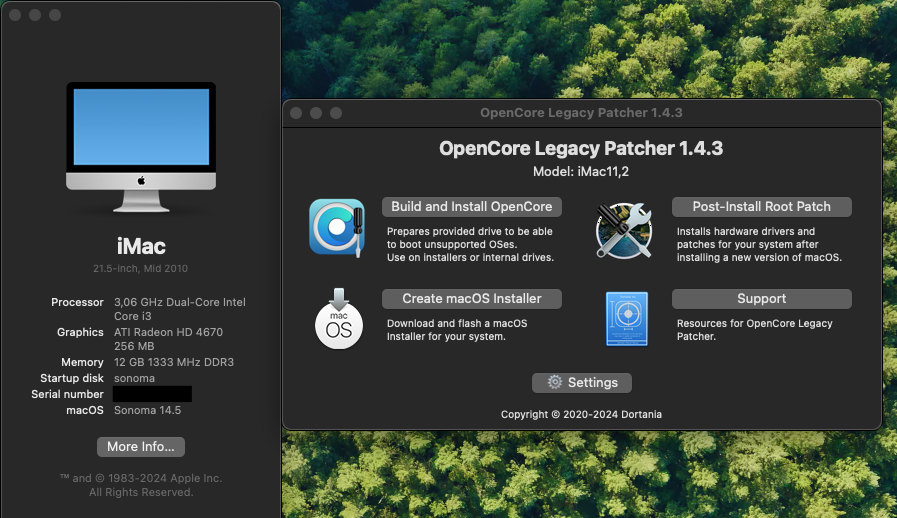Close the About This Mac window
The image size is (897, 518).
click(15, 15)
